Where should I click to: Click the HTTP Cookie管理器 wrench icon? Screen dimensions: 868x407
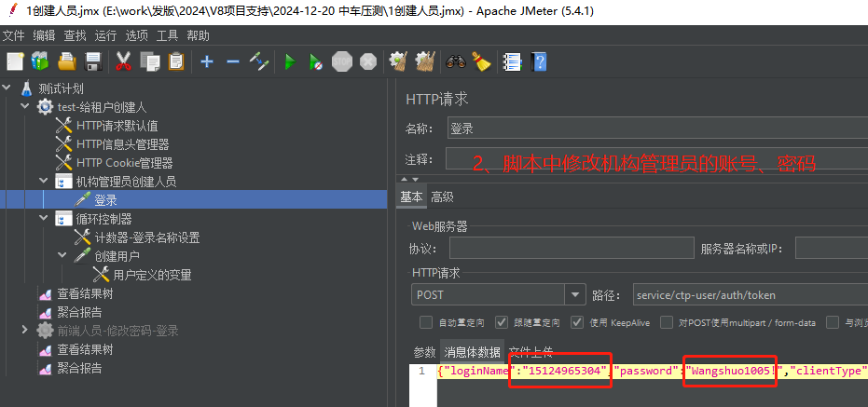(63, 163)
